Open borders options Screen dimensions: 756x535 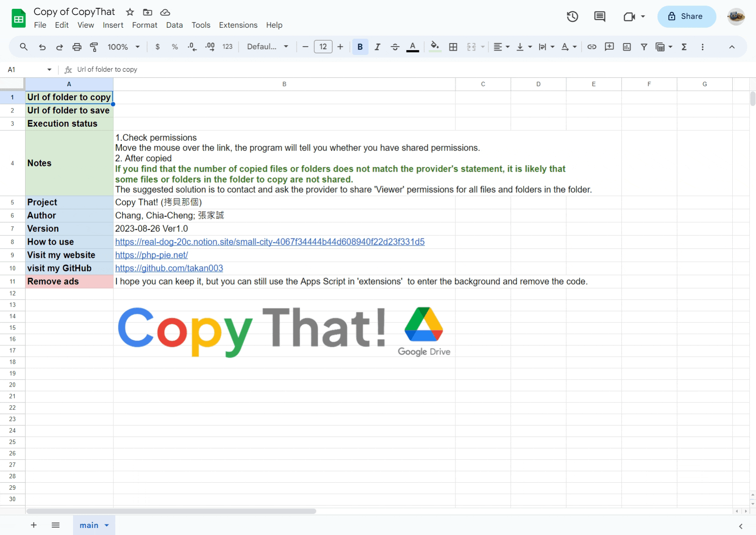[453, 47]
